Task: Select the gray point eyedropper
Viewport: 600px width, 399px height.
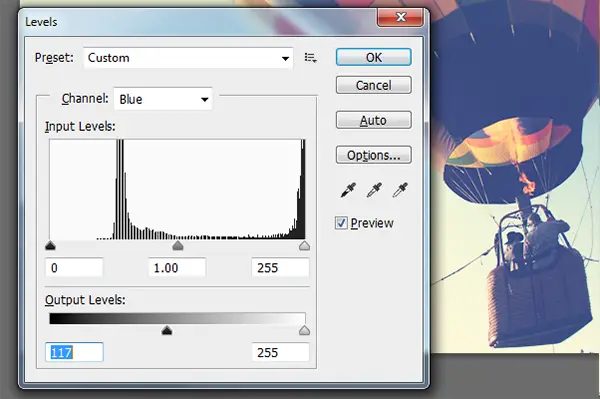Action: [x=374, y=190]
